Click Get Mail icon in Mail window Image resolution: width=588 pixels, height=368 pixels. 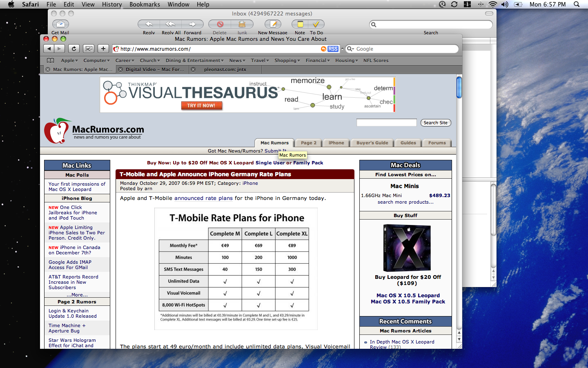[60, 25]
